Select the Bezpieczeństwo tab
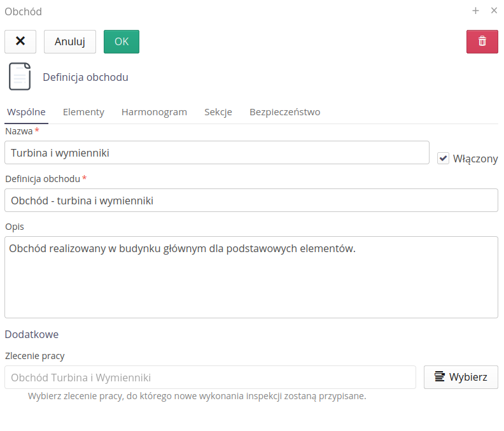The height and width of the screenshot is (431, 504). tap(284, 112)
